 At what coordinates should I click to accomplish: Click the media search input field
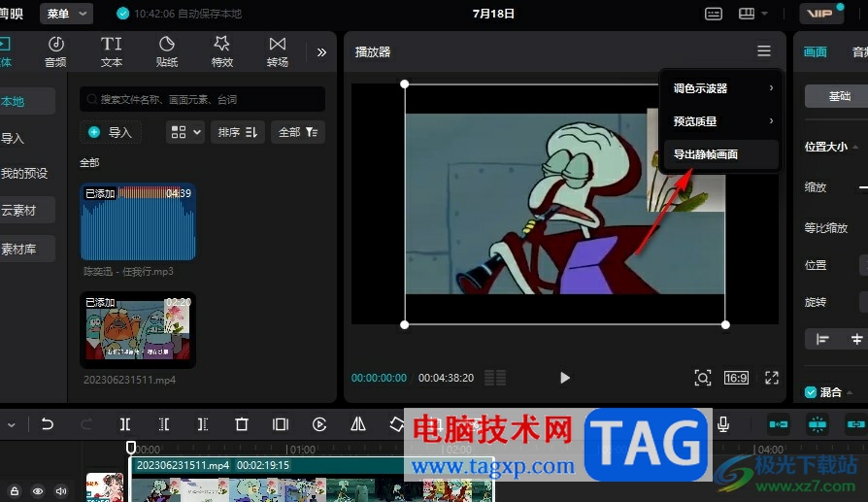[x=202, y=99]
